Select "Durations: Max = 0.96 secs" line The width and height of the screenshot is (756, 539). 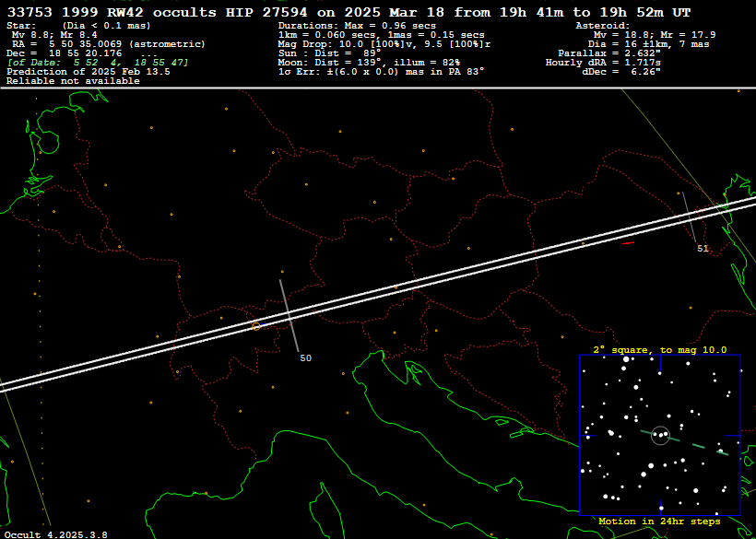point(358,26)
